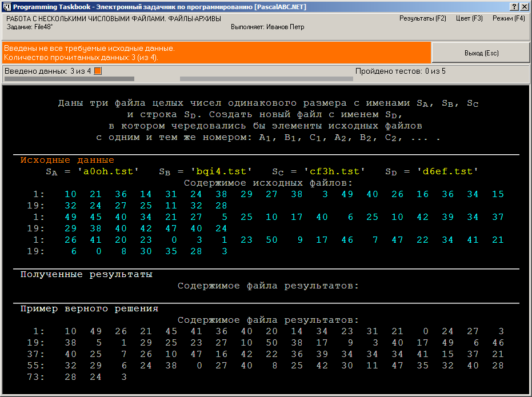Screen dimensions: 532x397
Task: Click row label 73: in the solution example
Action: point(35,377)
